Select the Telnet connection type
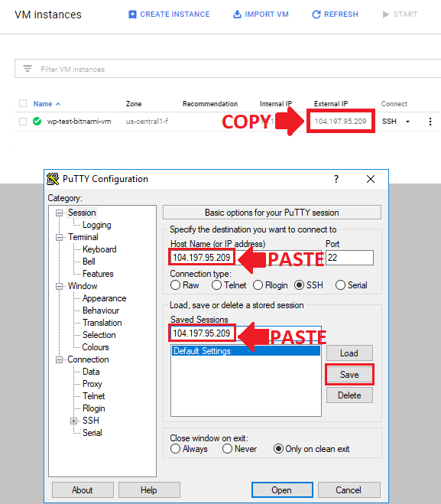Screen dimensions: 441x504 216,285
